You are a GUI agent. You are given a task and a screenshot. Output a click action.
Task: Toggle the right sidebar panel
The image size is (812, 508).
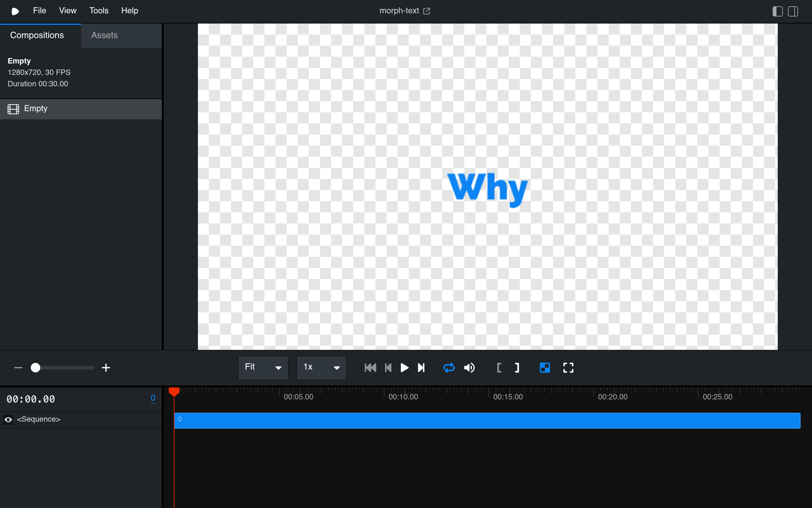click(793, 11)
